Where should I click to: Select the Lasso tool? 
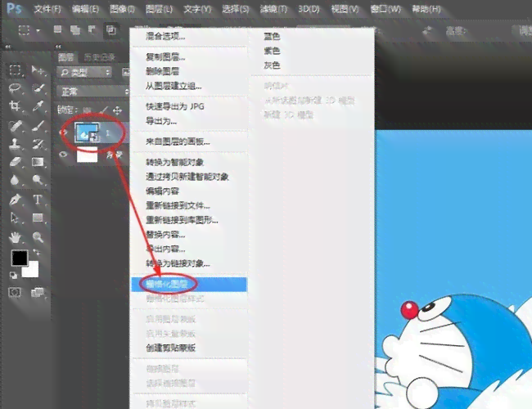coord(15,88)
